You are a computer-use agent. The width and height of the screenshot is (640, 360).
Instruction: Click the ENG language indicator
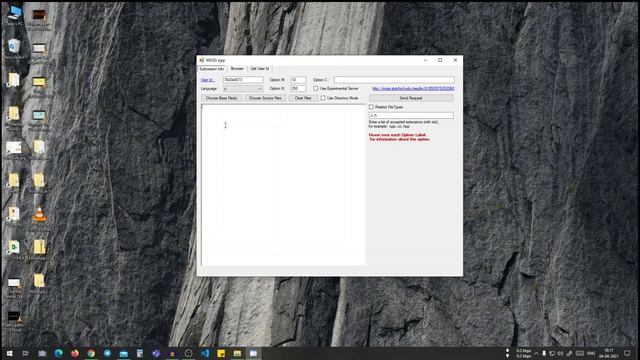coord(591,353)
